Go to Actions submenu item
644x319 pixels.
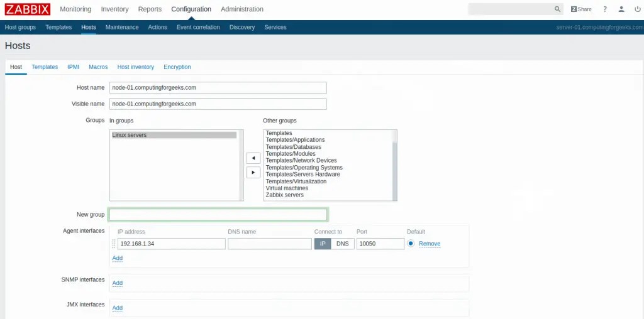[x=158, y=27]
